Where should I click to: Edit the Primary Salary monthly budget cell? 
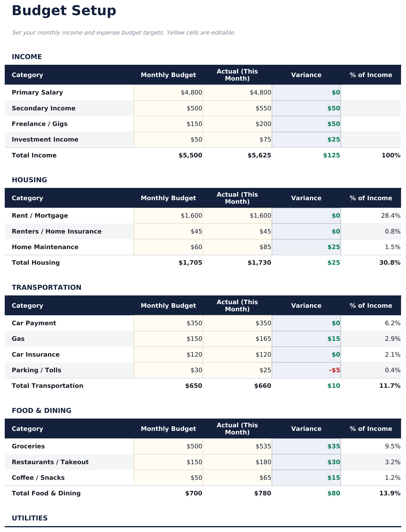[x=168, y=92]
